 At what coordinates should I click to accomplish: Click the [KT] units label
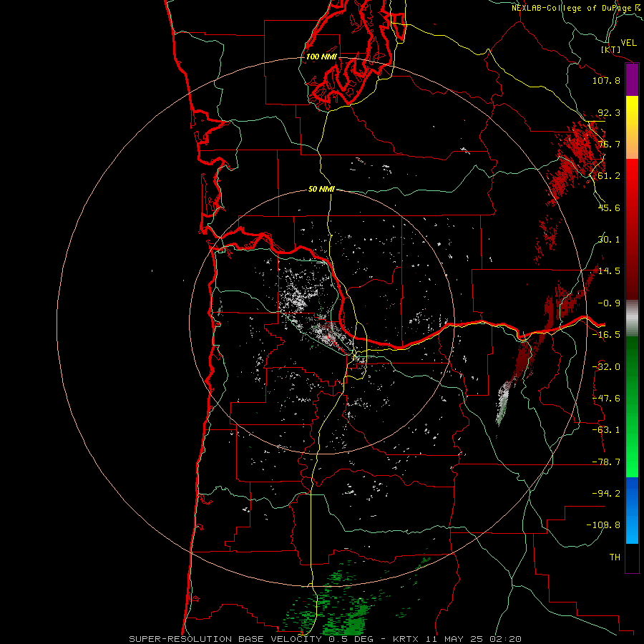pos(611,49)
